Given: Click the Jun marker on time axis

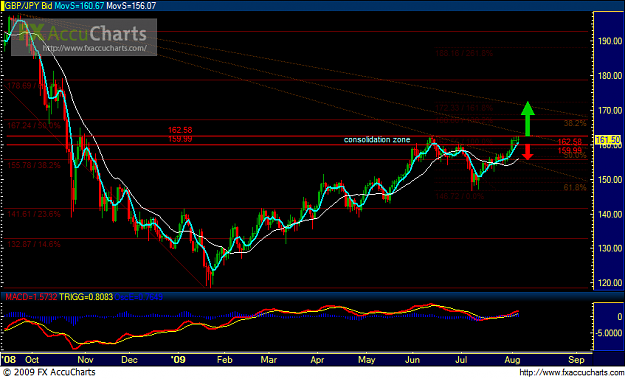Looking at the screenshot, I should [x=413, y=360].
